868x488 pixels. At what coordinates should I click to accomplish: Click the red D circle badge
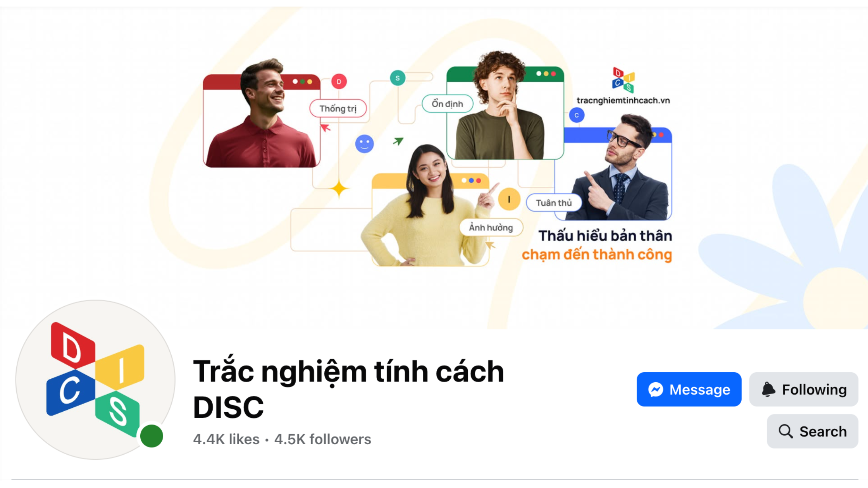pyautogui.click(x=339, y=81)
